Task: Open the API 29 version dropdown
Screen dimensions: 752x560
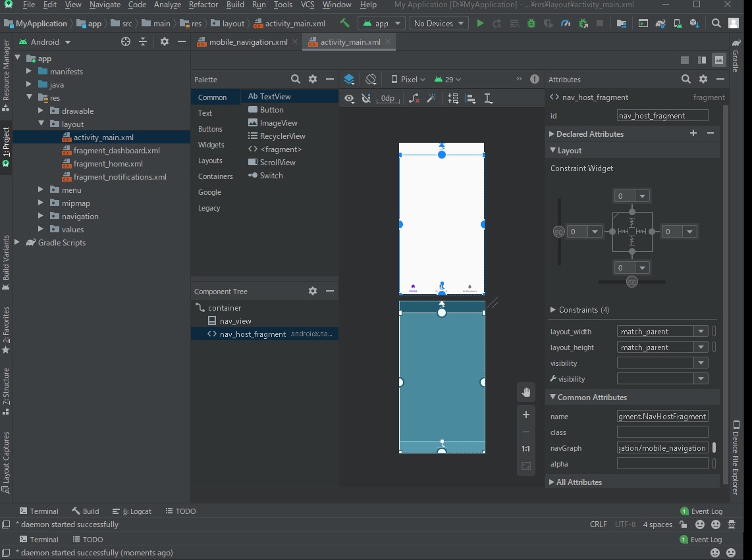Action: [447, 78]
